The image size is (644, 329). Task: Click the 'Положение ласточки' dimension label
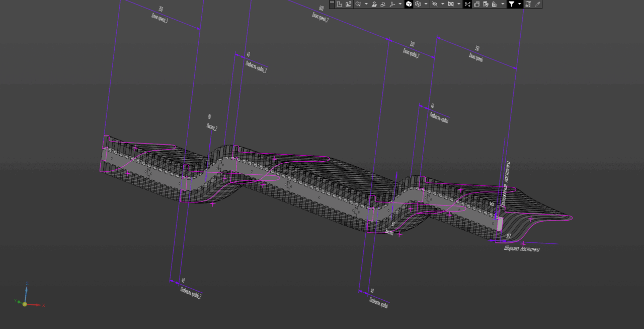click(509, 185)
